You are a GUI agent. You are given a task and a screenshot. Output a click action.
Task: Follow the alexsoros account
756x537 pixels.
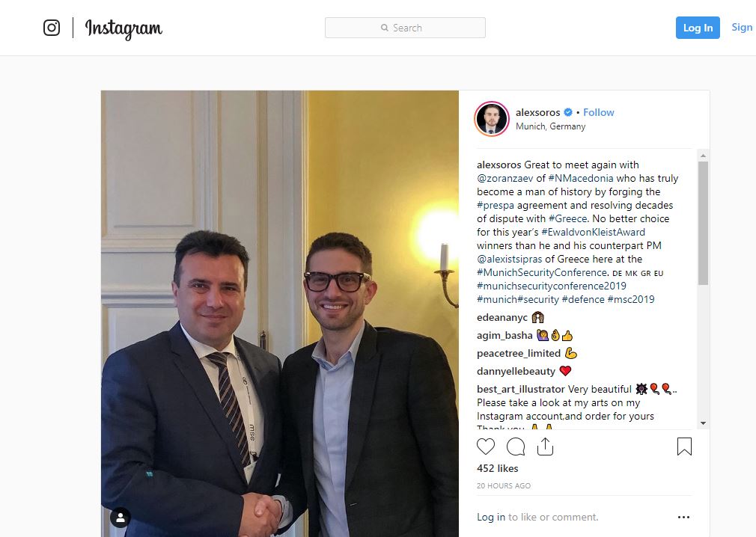pos(598,112)
